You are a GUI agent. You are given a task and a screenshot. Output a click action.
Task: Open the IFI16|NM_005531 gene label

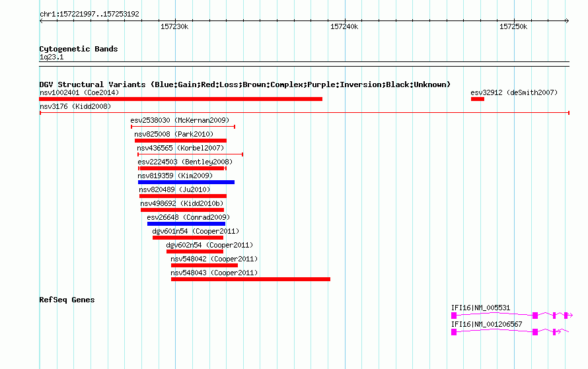coord(480,308)
